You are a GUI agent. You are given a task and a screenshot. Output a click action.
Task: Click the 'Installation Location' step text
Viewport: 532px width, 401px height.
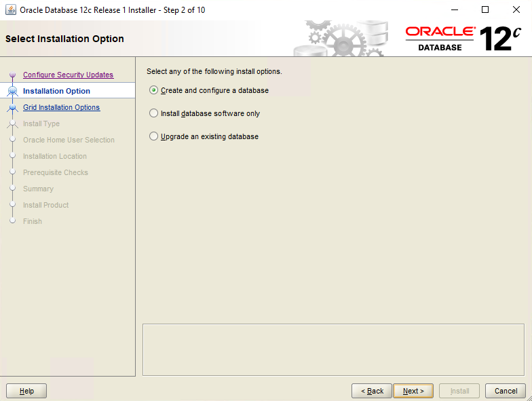point(55,156)
